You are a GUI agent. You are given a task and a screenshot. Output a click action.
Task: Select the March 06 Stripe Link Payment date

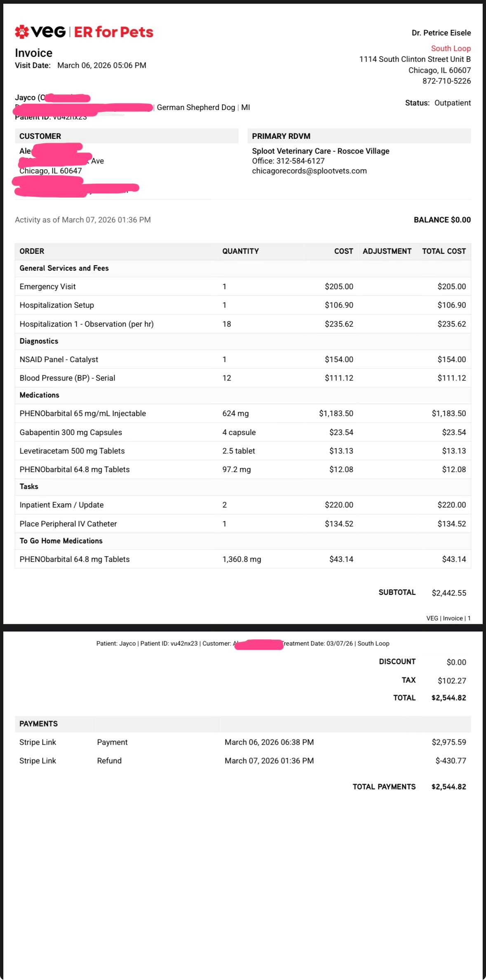(269, 742)
